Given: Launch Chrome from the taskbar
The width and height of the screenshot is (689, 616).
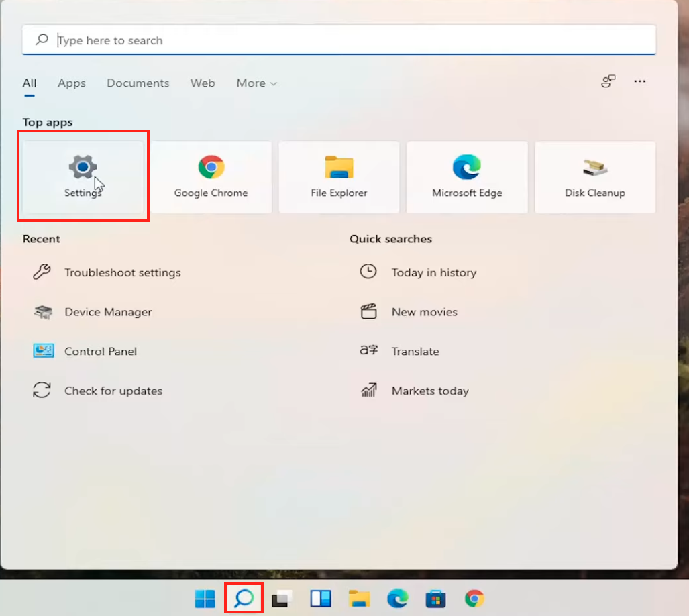Looking at the screenshot, I should [x=474, y=599].
